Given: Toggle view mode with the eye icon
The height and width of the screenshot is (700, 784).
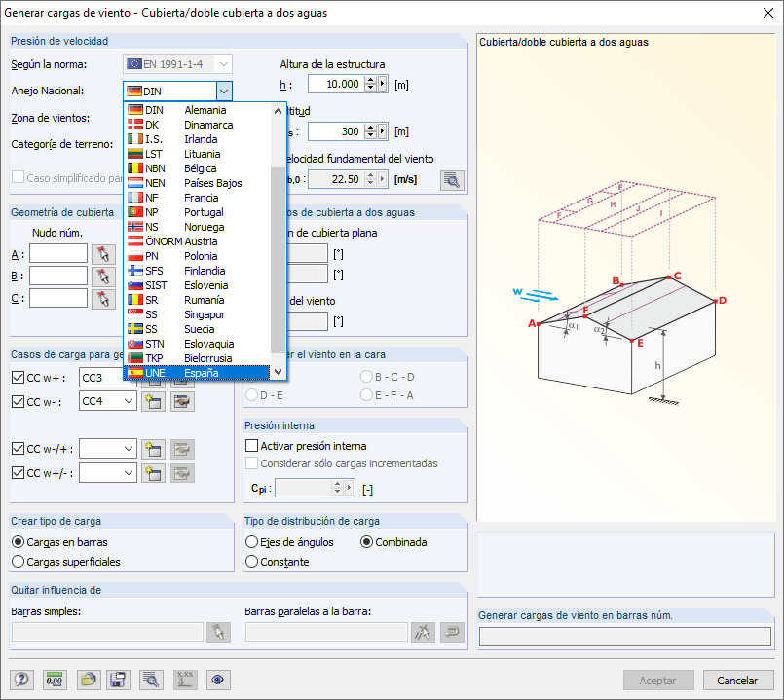Looking at the screenshot, I should (x=218, y=680).
